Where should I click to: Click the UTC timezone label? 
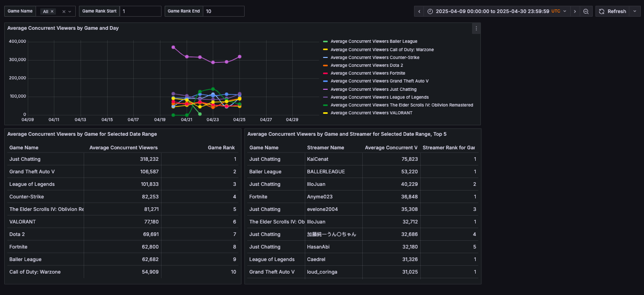556,11
